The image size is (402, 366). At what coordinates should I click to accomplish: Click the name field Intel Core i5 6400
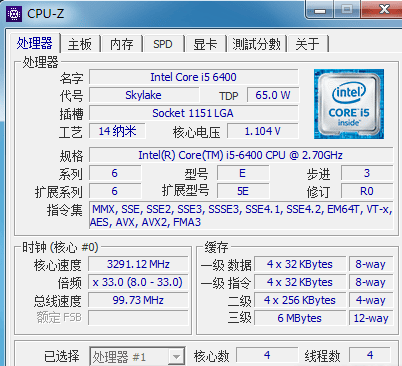tap(194, 77)
